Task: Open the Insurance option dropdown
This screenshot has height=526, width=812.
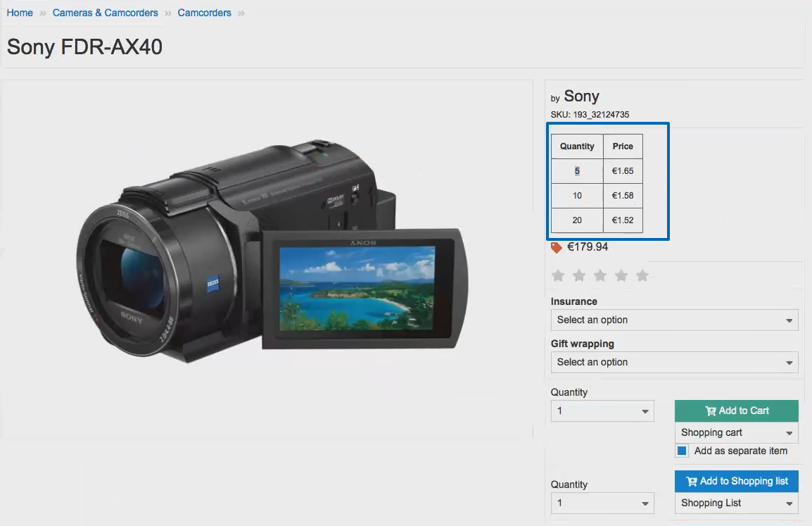Action: (674, 320)
